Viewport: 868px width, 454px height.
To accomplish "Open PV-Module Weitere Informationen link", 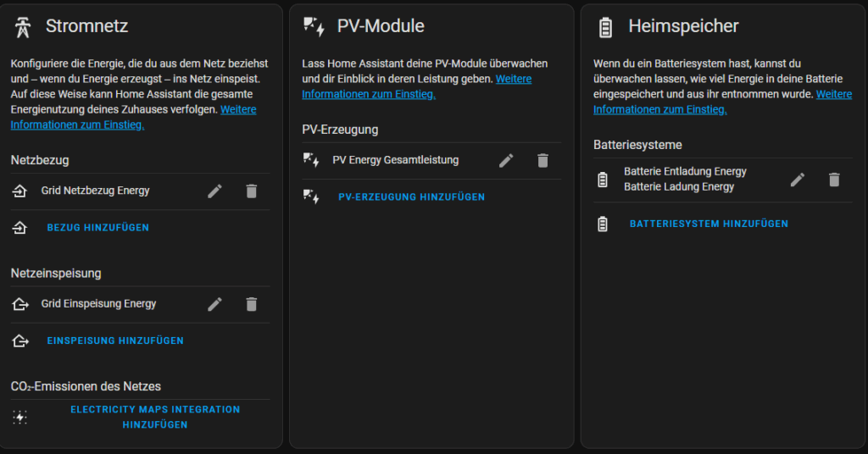I will (417, 86).
